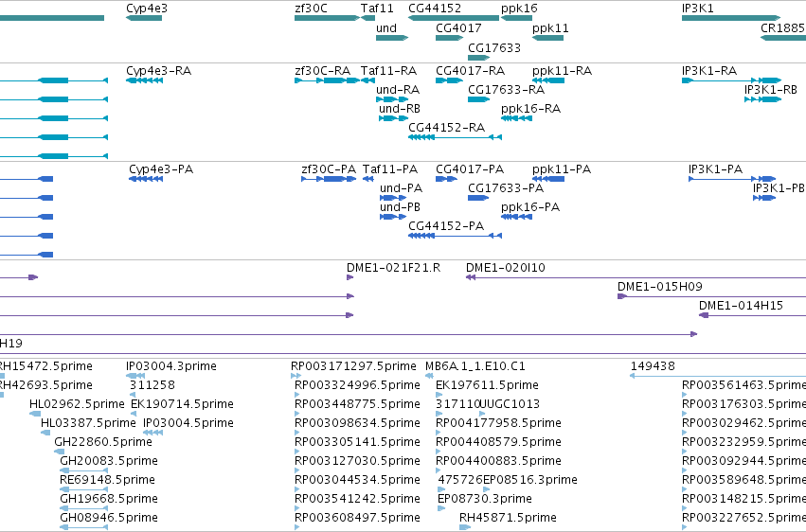This screenshot has width=806, height=532.
Task: Select the 149438 feature label
Action: click(x=653, y=366)
